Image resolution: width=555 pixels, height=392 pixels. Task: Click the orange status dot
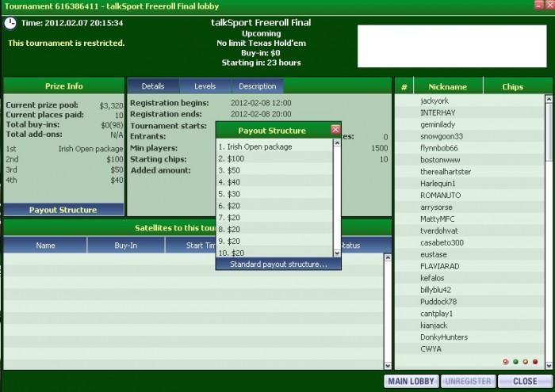click(x=525, y=361)
